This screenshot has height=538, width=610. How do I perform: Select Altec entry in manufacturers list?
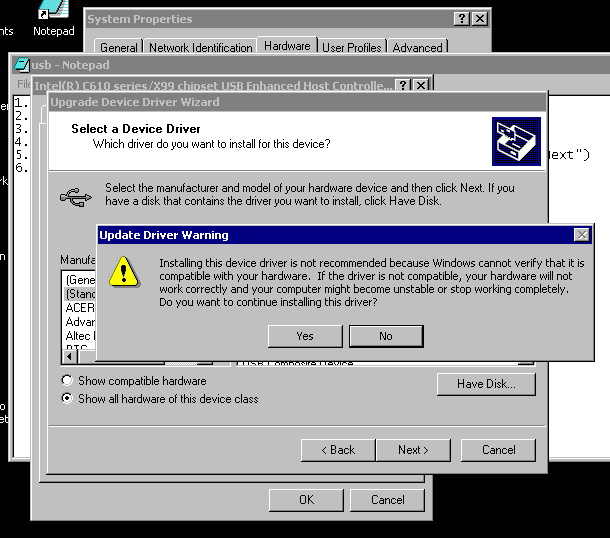[80, 336]
